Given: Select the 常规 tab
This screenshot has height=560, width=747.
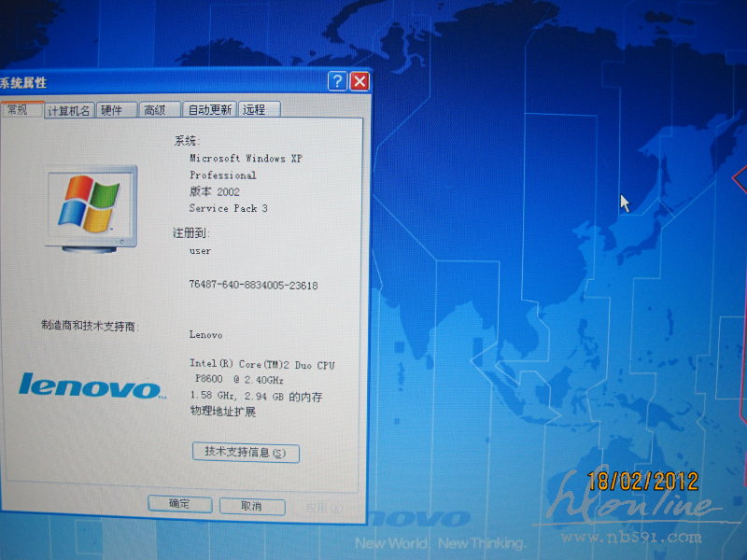Looking at the screenshot, I should click(21, 110).
